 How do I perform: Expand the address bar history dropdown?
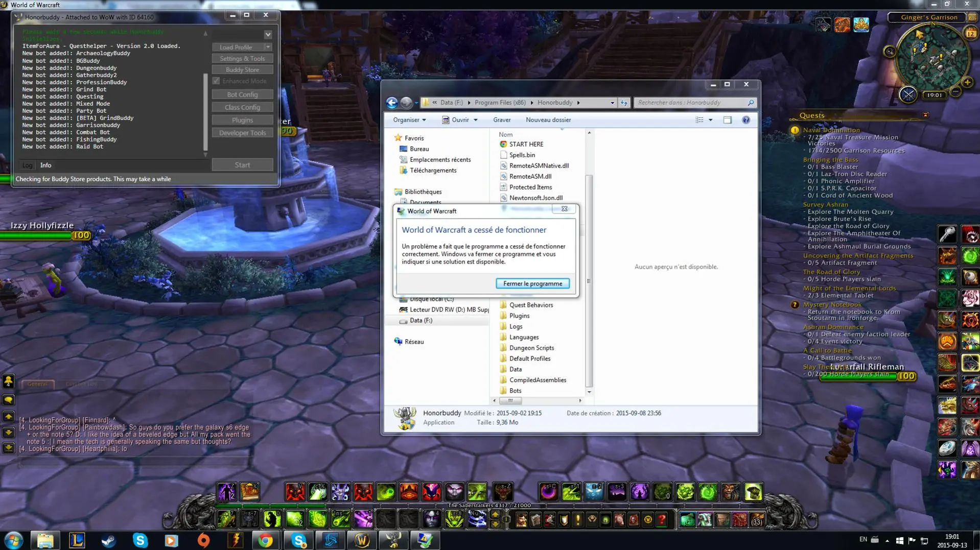(x=612, y=103)
